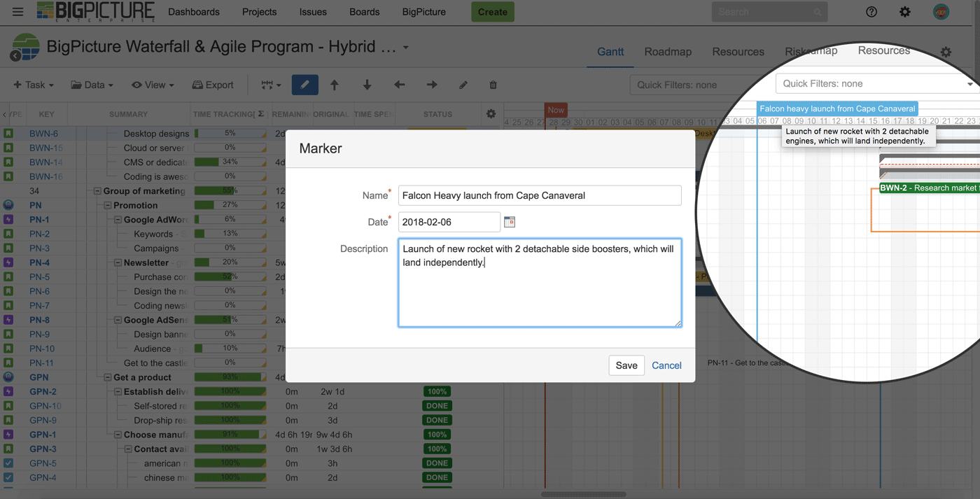Click the 13% progress bar of Keywords
Screen dimensions: 980x499
tap(230, 234)
